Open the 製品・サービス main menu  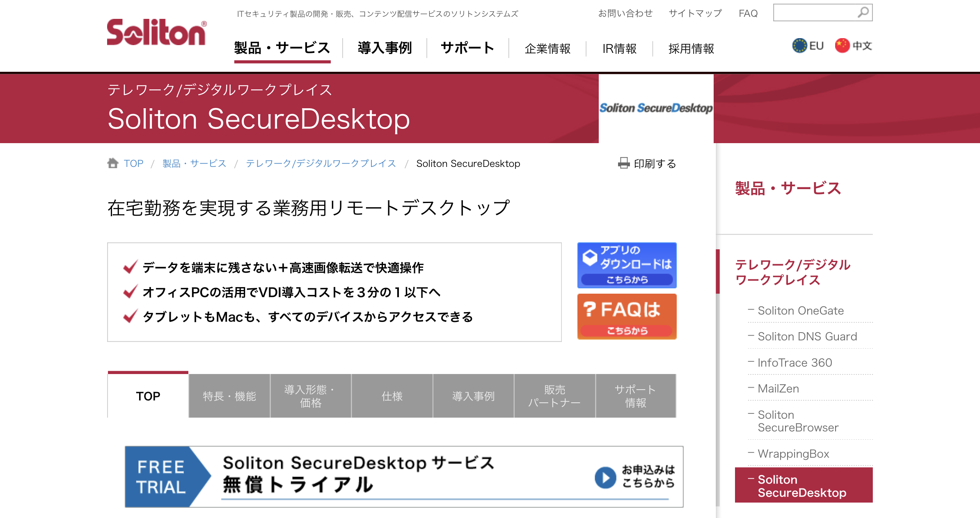click(x=282, y=48)
